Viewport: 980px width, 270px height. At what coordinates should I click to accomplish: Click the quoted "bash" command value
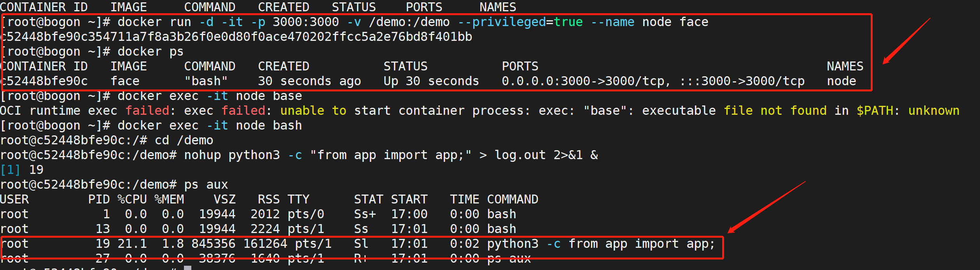tap(206, 81)
